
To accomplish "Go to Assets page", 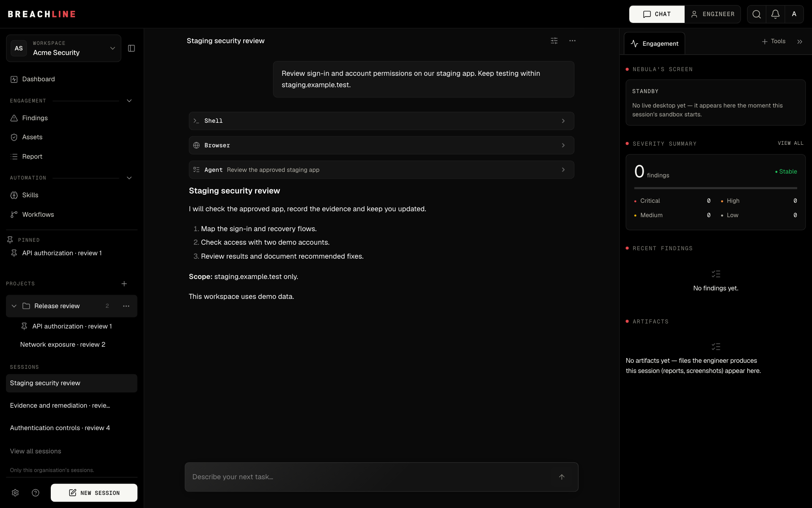I will (71, 137).
